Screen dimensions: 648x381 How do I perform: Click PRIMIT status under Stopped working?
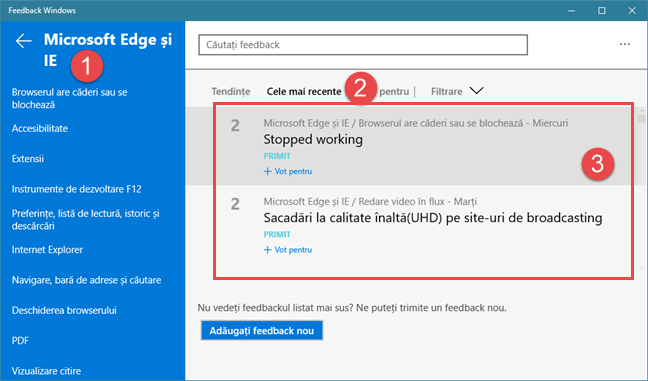[x=277, y=156]
